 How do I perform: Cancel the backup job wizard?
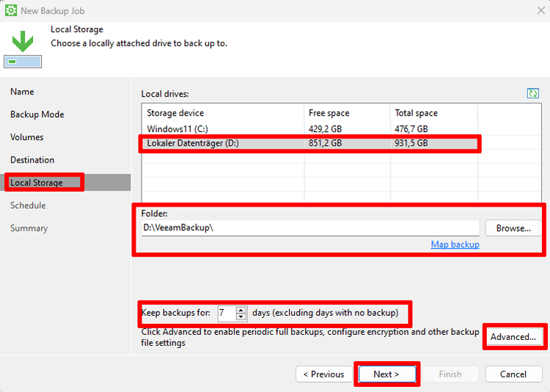[x=513, y=374]
